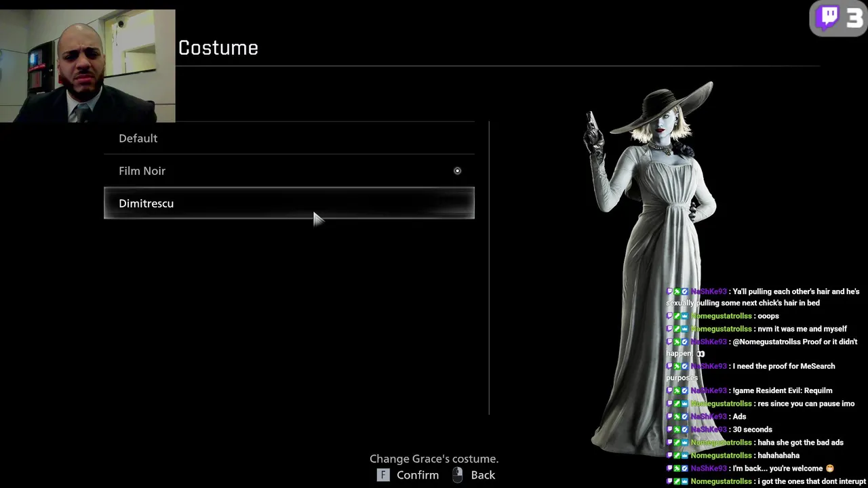The image size is (868, 488).
Task: Click chat message 'i got the ones that dont interupt'
Action: click(812, 481)
